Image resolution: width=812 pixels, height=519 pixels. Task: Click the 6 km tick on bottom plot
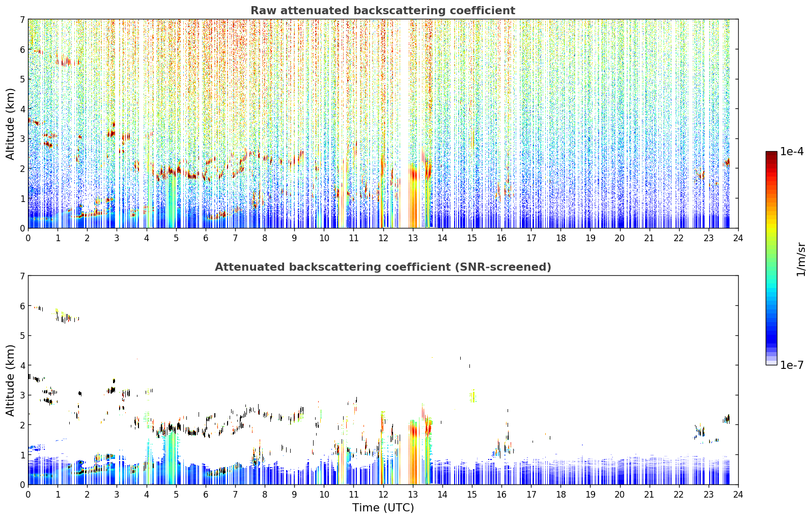point(22,306)
